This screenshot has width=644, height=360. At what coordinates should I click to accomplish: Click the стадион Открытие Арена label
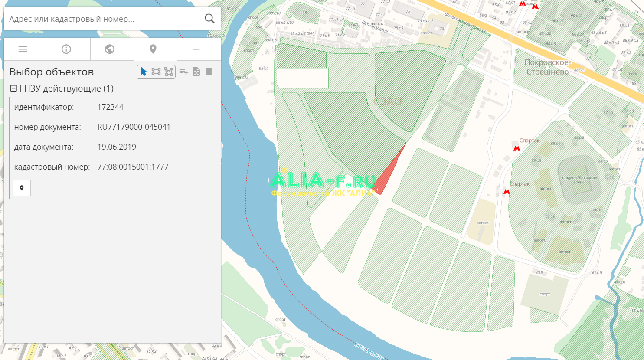point(579,180)
